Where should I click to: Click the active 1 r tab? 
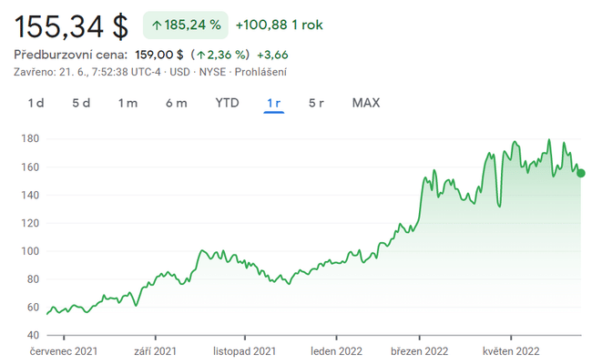pos(274,103)
